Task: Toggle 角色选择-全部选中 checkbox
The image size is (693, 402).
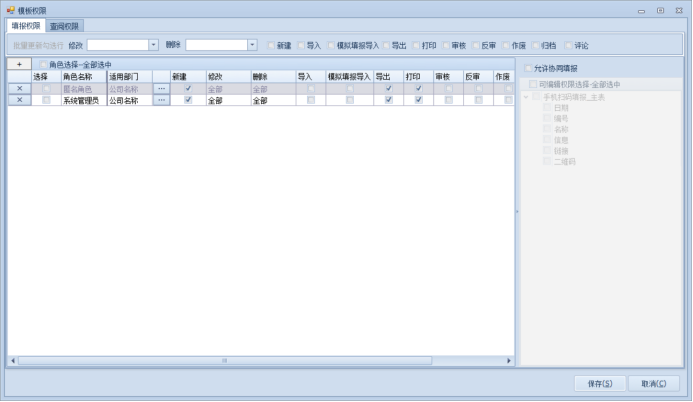Action: [43, 65]
